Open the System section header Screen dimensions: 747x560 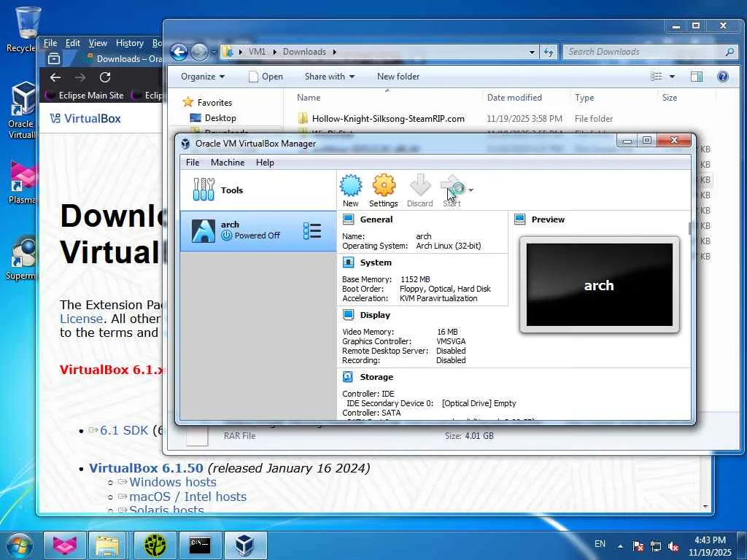[x=376, y=262]
